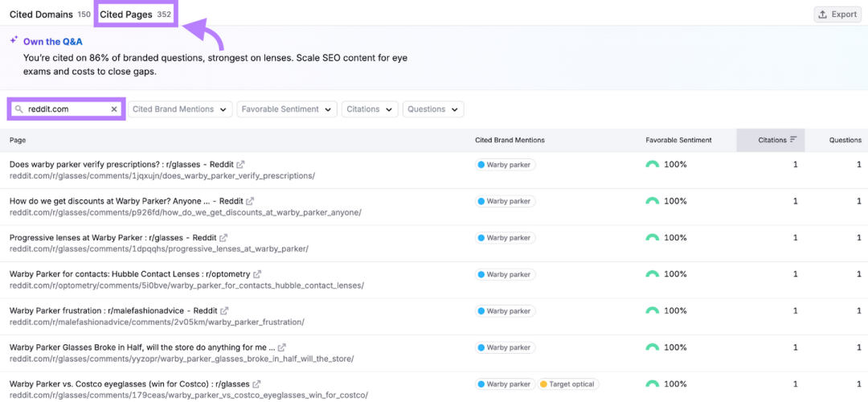
Task: Switch to the Cited Domains tab
Action: click(x=50, y=14)
